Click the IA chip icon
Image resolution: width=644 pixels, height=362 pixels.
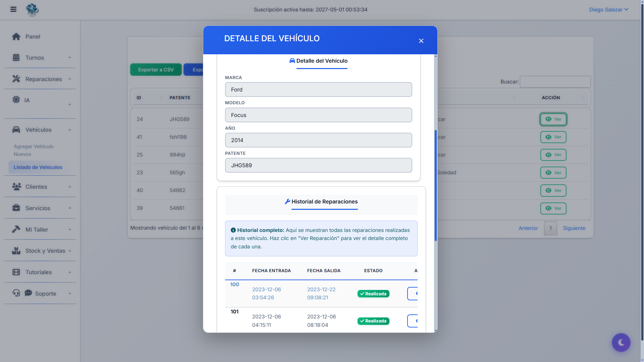(x=15, y=100)
